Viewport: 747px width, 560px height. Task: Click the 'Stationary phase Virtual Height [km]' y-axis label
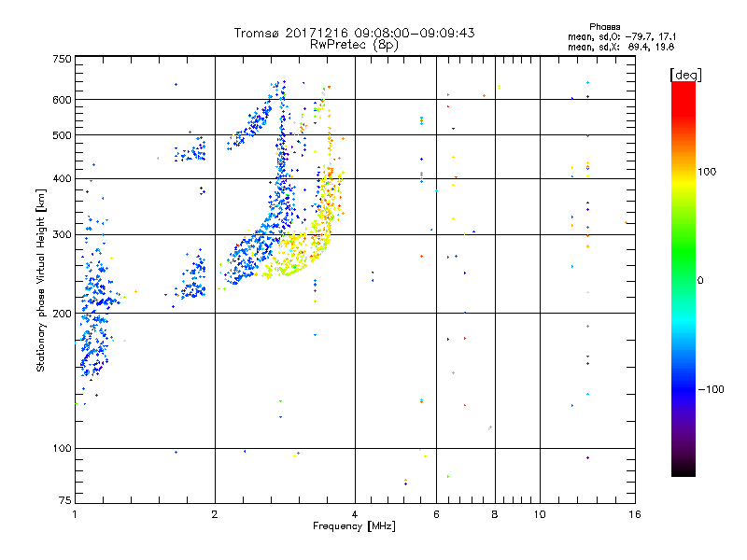41,280
